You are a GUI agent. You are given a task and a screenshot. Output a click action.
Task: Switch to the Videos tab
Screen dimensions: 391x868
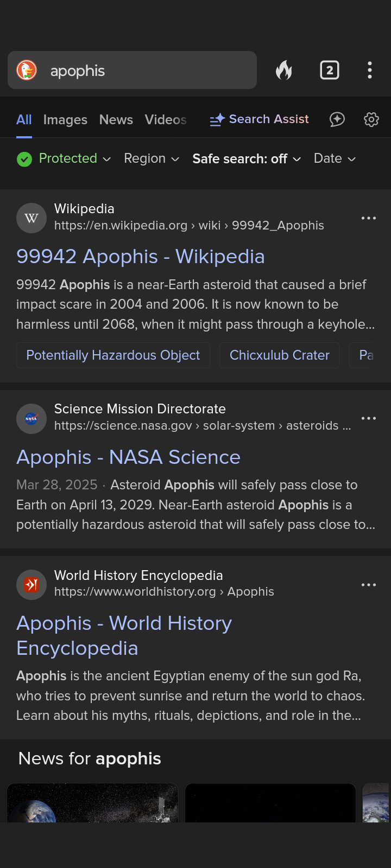pos(166,119)
